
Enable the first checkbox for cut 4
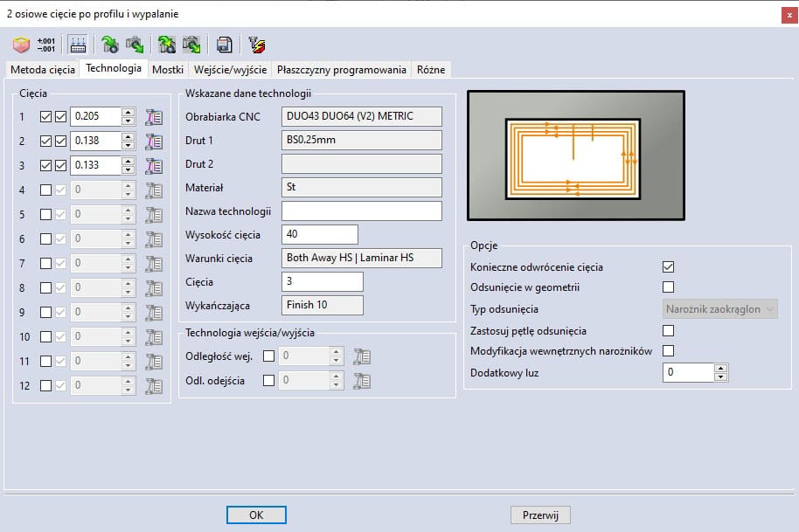click(x=46, y=190)
